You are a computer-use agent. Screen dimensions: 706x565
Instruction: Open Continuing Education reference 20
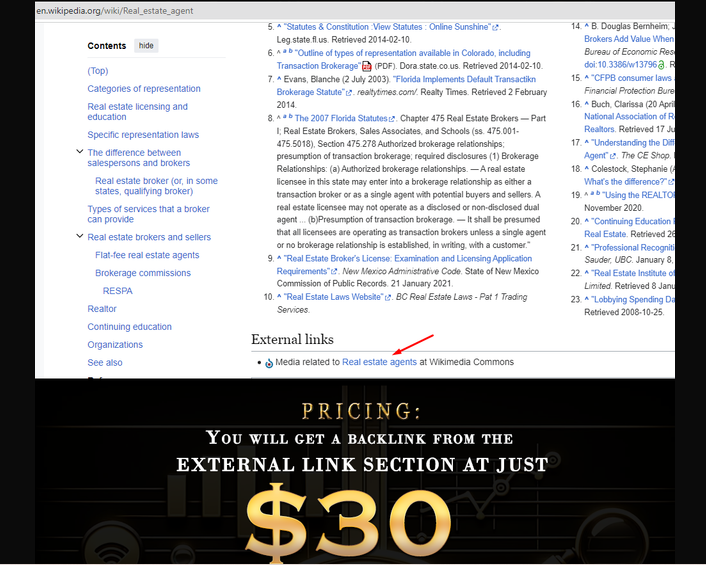pos(629,228)
